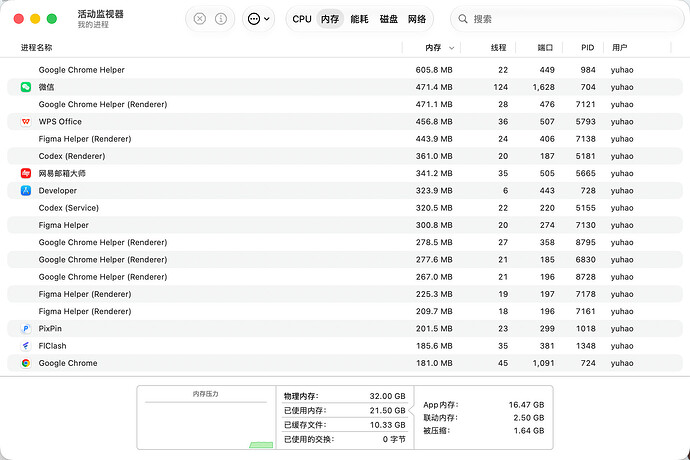Select the Google Chrome Helper 605.8 MB row
690x460 pixels.
point(345,70)
